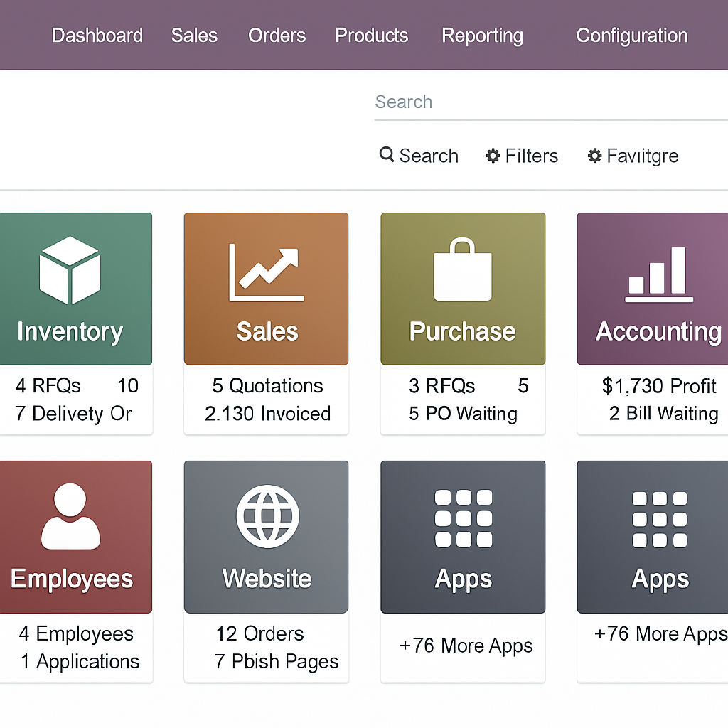
Task: Open the Configuration menu
Action: click(x=631, y=36)
